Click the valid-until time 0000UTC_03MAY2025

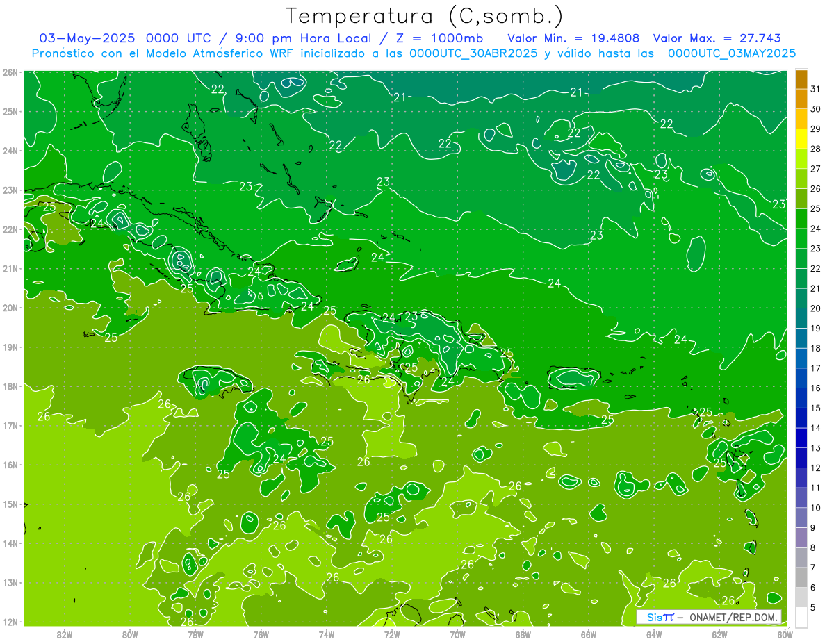pyautogui.click(x=732, y=53)
